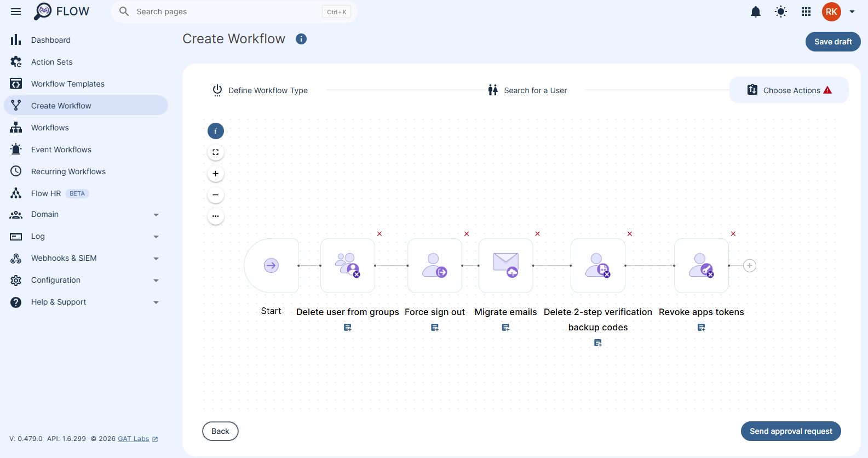Viewport: 868px width, 458px height.
Task: Expand the Configuration chevron
Action: point(156,280)
